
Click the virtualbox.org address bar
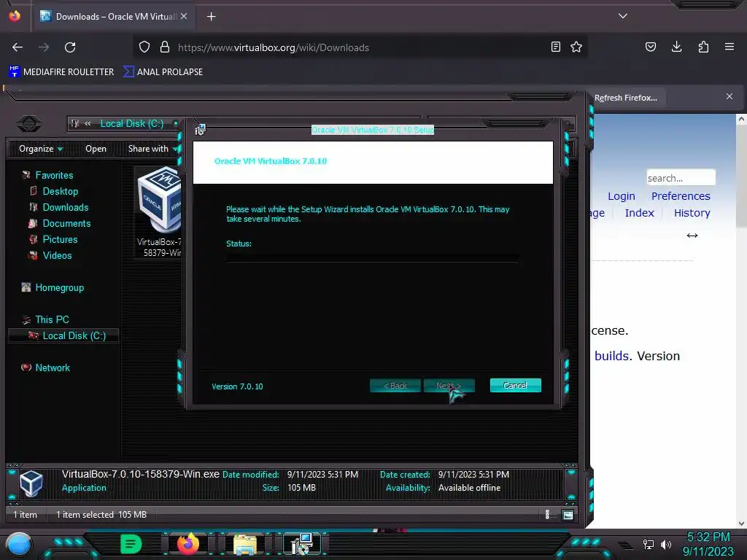[362, 47]
